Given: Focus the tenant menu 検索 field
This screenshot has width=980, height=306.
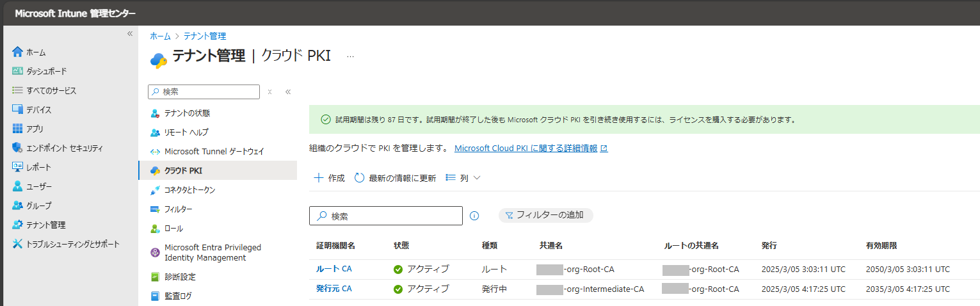Looking at the screenshot, I should click(204, 92).
